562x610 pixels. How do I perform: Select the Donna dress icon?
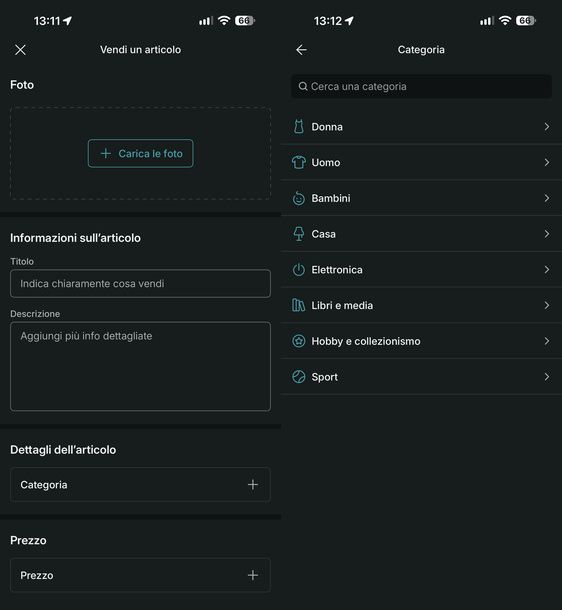tap(299, 127)
